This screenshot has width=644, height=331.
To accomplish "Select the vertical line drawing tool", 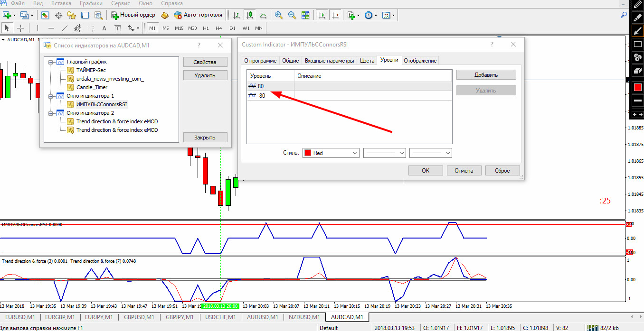I will 37,28.
